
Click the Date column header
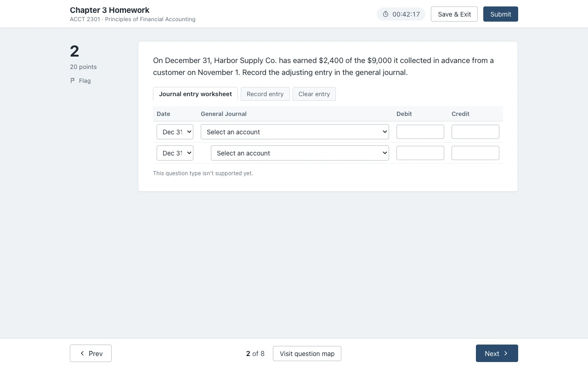click(x=164, y=114)
